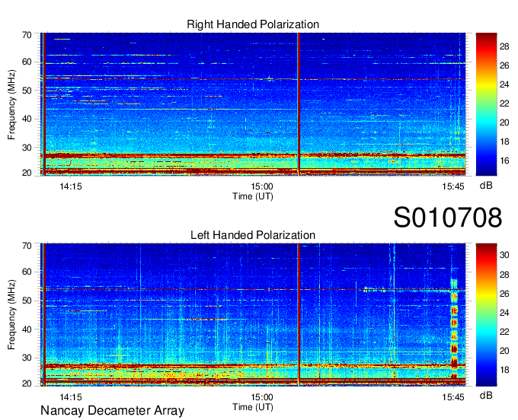Click the 30 frequency tick on lower plot
The image size is (518, 420).
tap(27, 358)
